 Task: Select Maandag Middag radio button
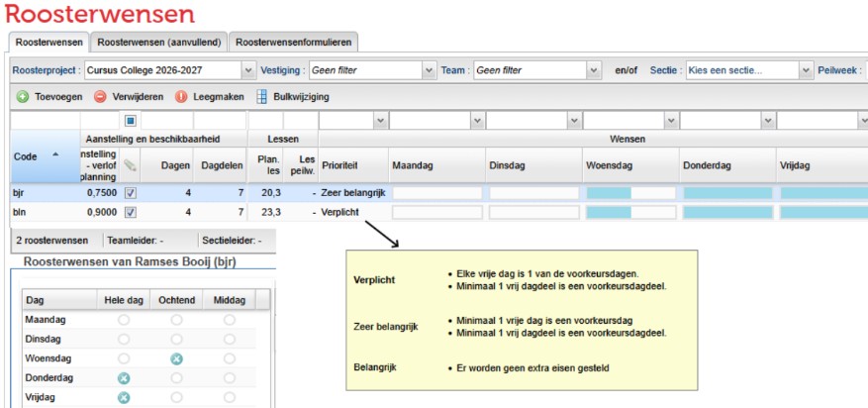[x=230, y=320]
